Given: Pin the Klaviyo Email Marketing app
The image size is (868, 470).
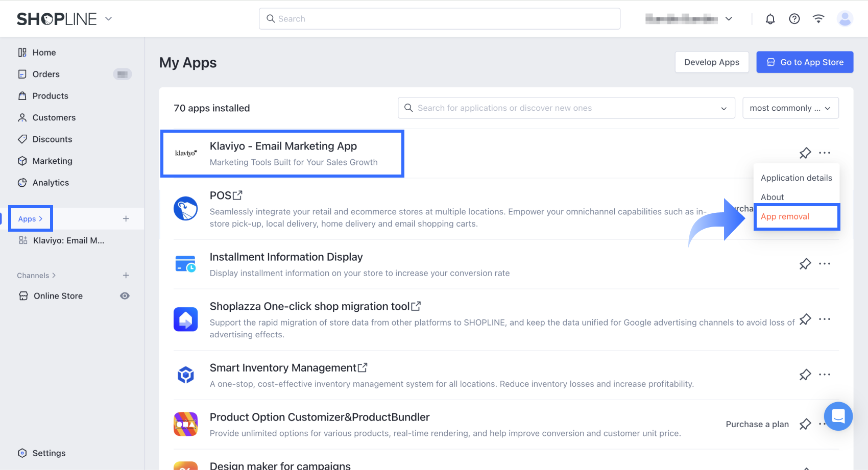Looking at the screenshot, I should pos(805,153).
